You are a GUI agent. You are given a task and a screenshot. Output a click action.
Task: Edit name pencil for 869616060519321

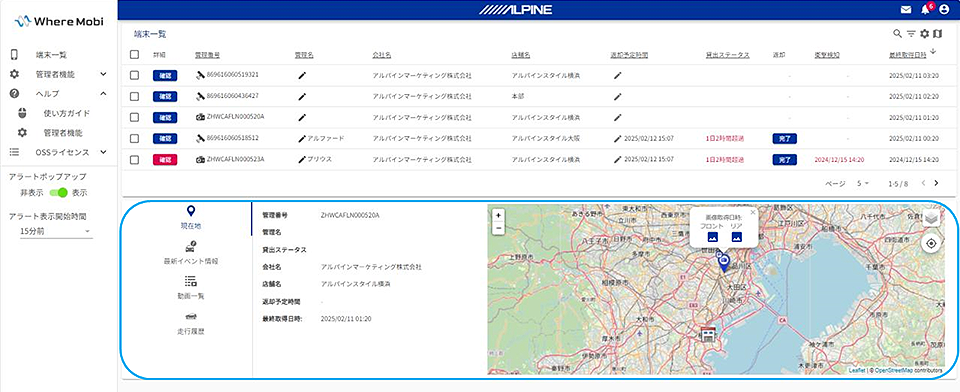302,75
